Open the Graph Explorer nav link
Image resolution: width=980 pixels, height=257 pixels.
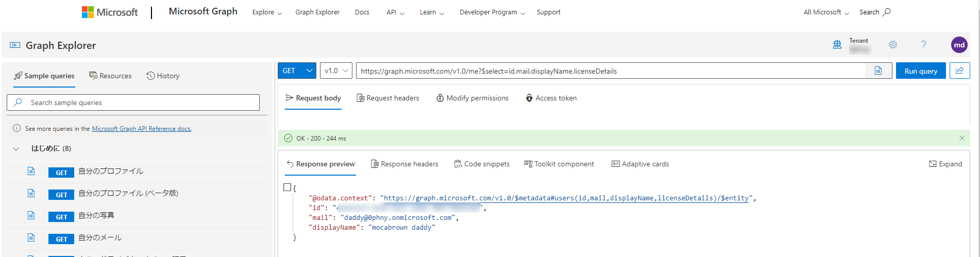[317, 12]
